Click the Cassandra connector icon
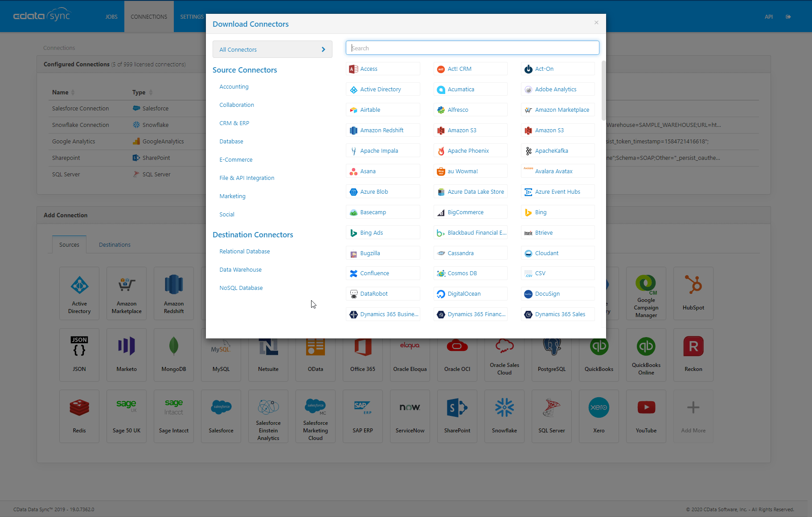This screenshot has width=812, height=517. (441, 253)
